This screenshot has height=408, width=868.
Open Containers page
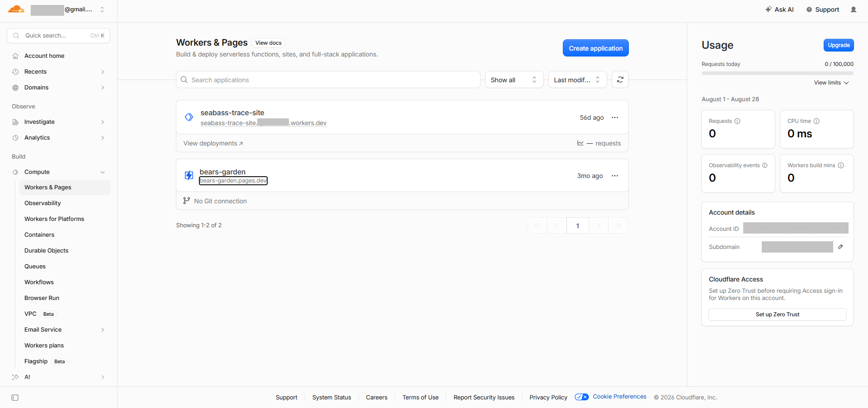[x=39, y=235]
